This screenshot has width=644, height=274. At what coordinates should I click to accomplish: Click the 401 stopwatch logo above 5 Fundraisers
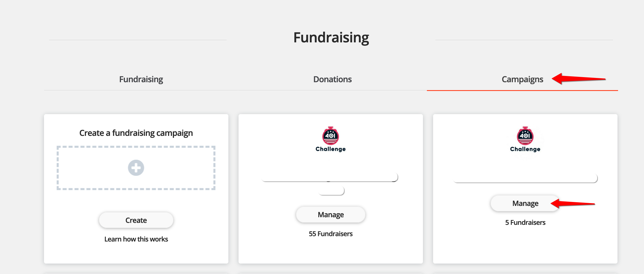[525, 136]
